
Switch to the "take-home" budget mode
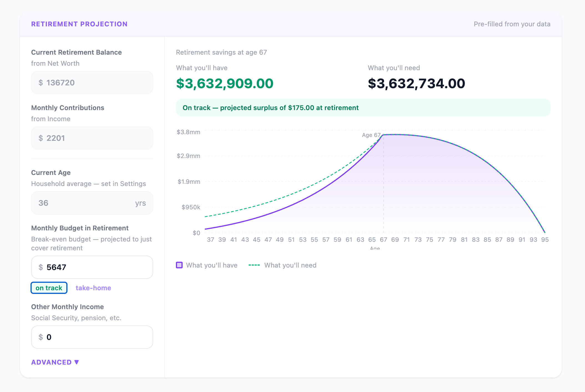(93, 288)
